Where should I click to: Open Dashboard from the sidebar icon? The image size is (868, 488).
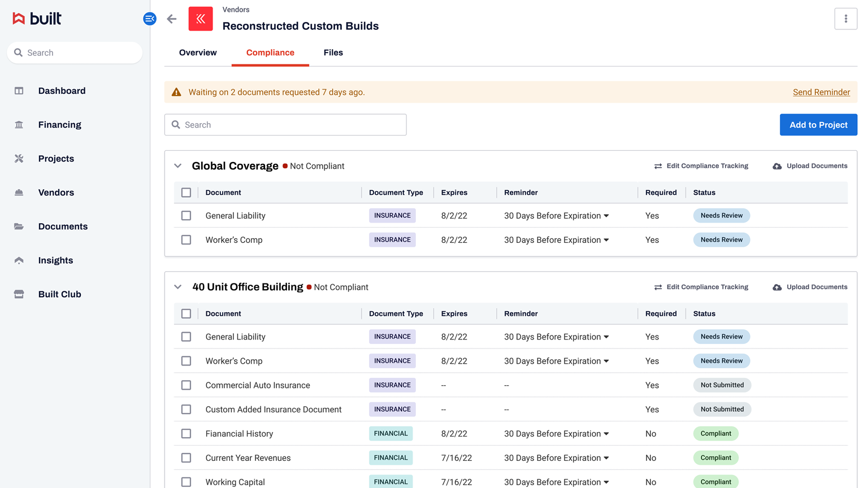click(x=19, y=91)
